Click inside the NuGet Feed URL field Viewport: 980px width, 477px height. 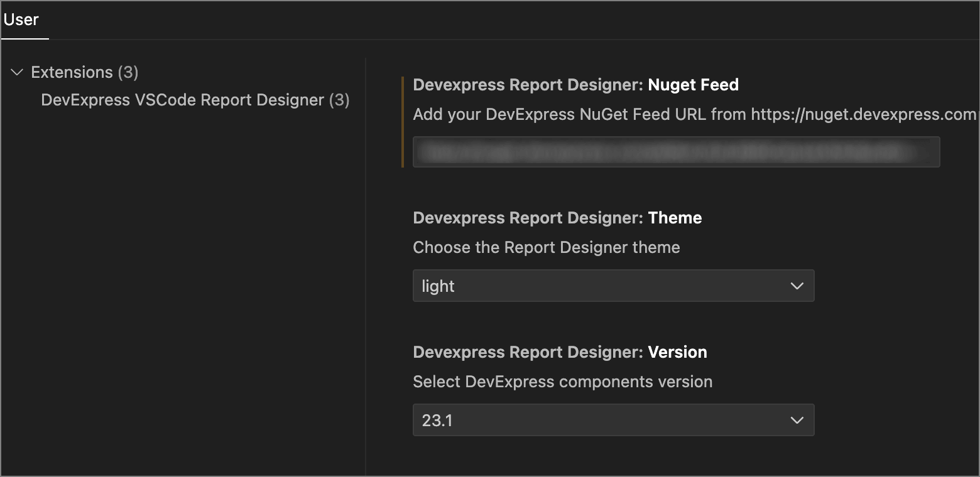click(676, 151)
